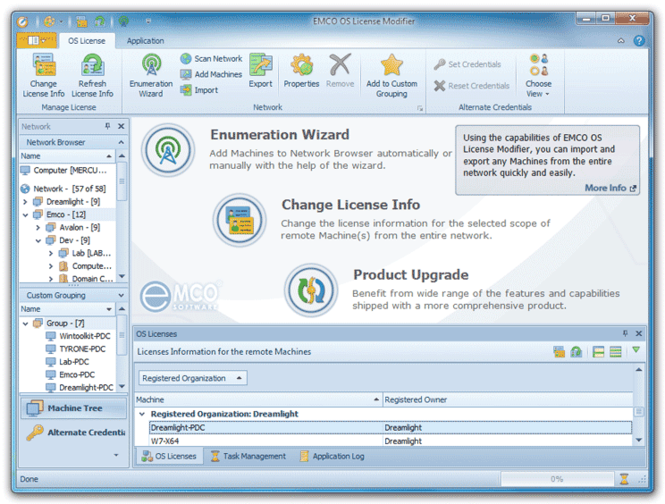The height and width of the screenshot is (504, 665).
Task: Close the OS Licenses panel
Action: click(x=639, y=333)
